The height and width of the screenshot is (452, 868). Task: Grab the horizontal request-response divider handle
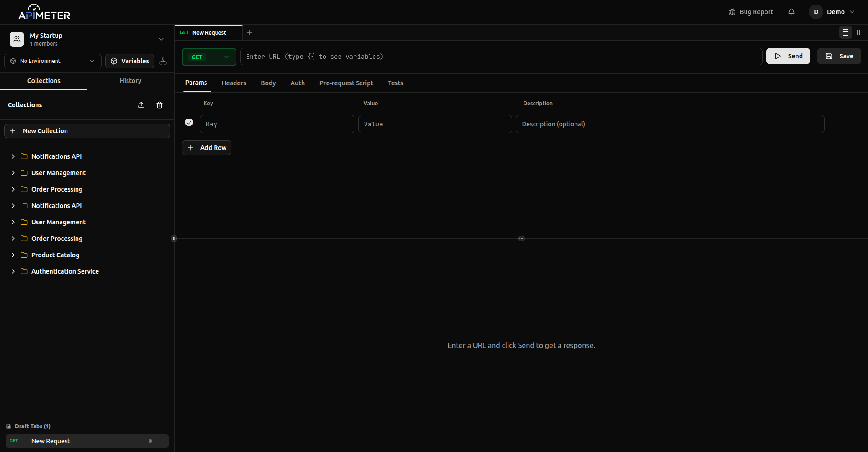521,239
